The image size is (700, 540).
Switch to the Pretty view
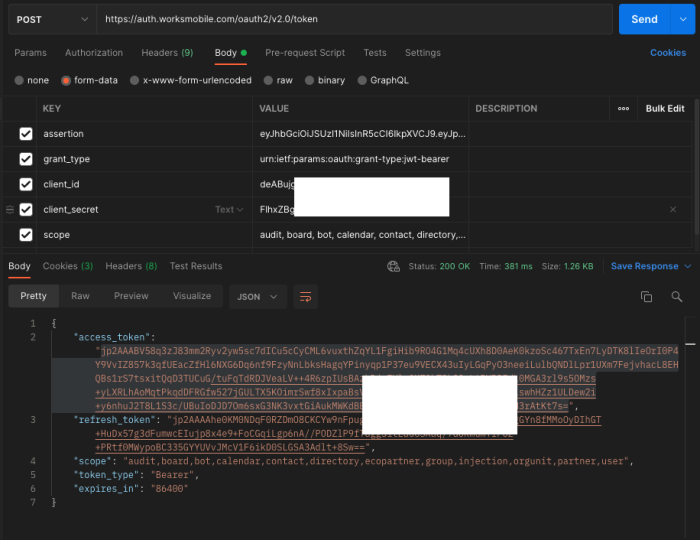33,296
